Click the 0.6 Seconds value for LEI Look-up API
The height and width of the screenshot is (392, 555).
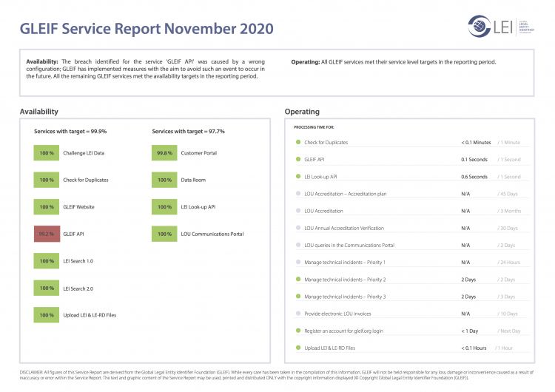474,177
